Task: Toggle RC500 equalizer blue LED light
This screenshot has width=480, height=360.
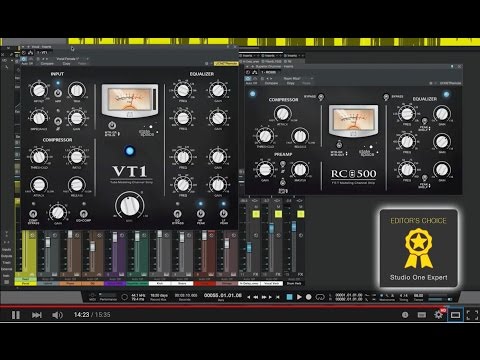Action: [x=446, y=94]
